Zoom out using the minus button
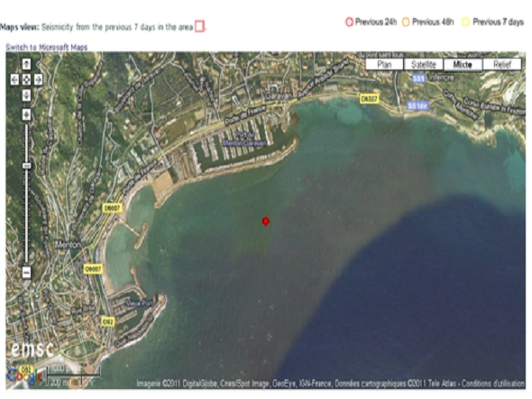Viewport: 532px width, 399px height. [x=26, y=272]
